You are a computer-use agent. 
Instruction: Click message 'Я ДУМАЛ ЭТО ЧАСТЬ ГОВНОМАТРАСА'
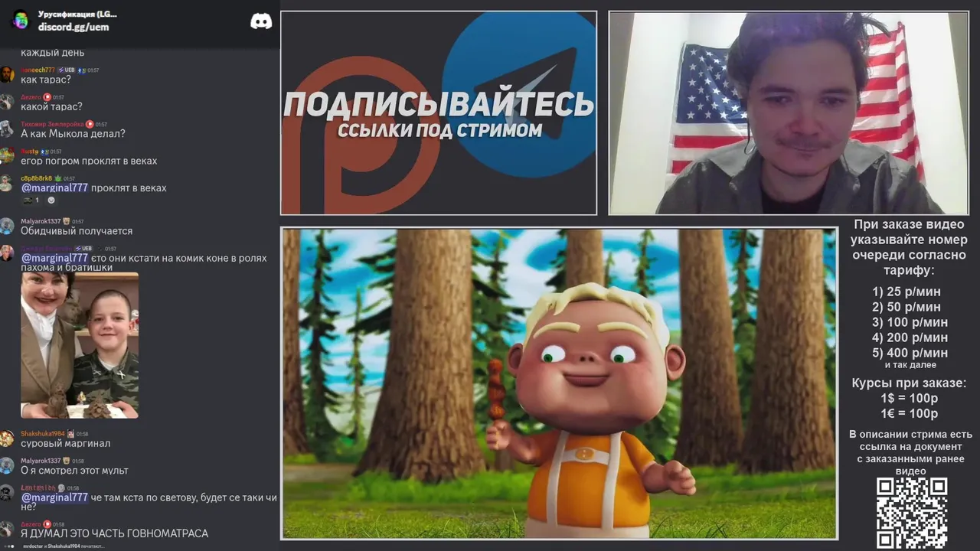114,533
